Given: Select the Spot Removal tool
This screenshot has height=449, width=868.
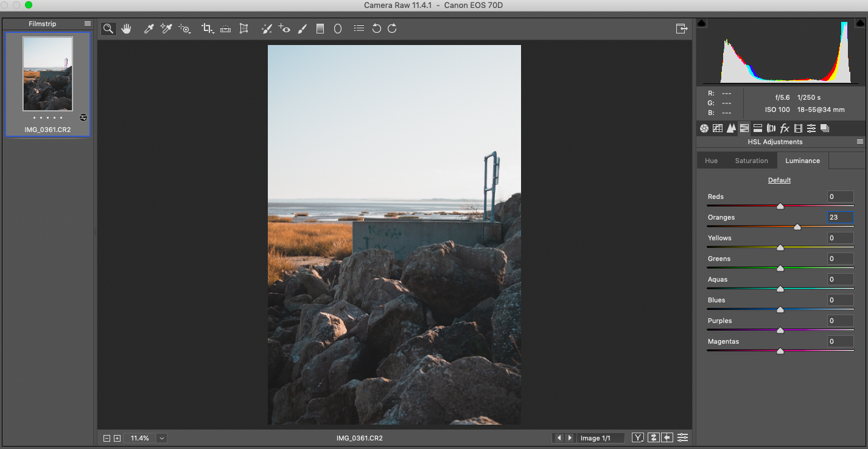Looking at the screenshot, I should (266, 29).
